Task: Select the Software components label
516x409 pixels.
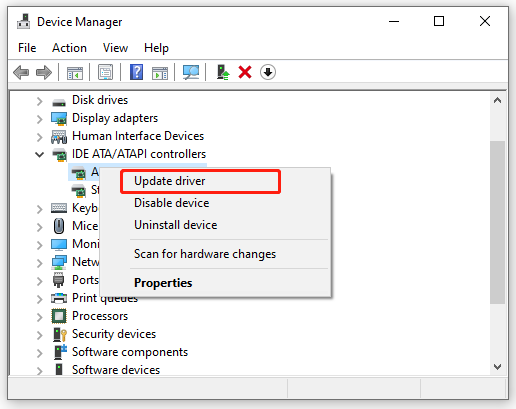Action: (130, 352)
